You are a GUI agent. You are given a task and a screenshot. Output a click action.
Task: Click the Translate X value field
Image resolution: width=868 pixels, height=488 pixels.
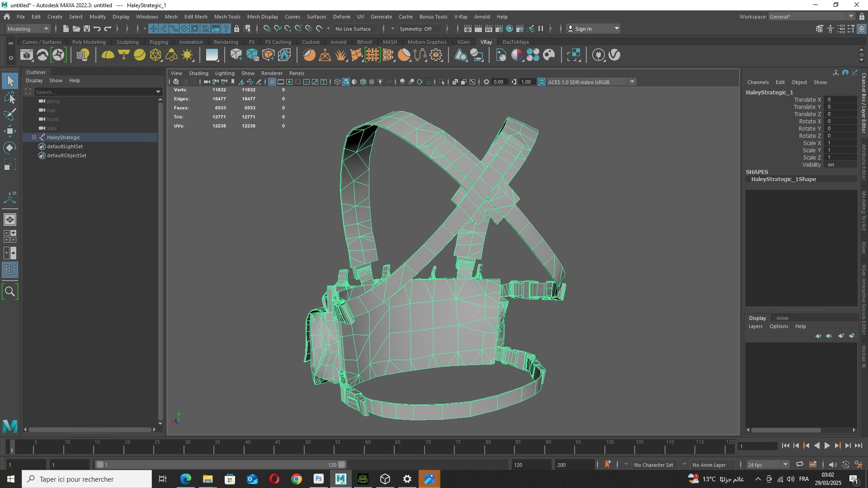tap(840, 100)
